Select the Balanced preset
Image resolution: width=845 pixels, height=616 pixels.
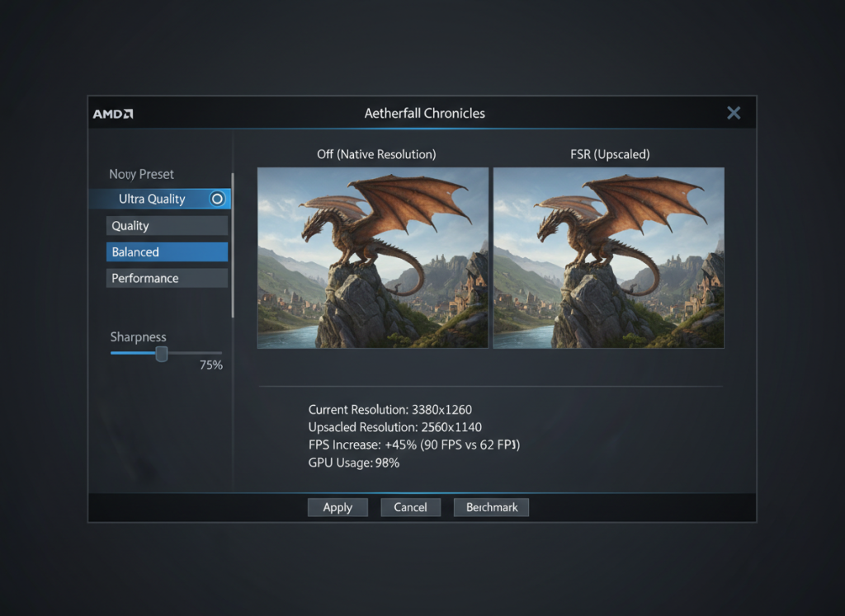coord(167,252)
